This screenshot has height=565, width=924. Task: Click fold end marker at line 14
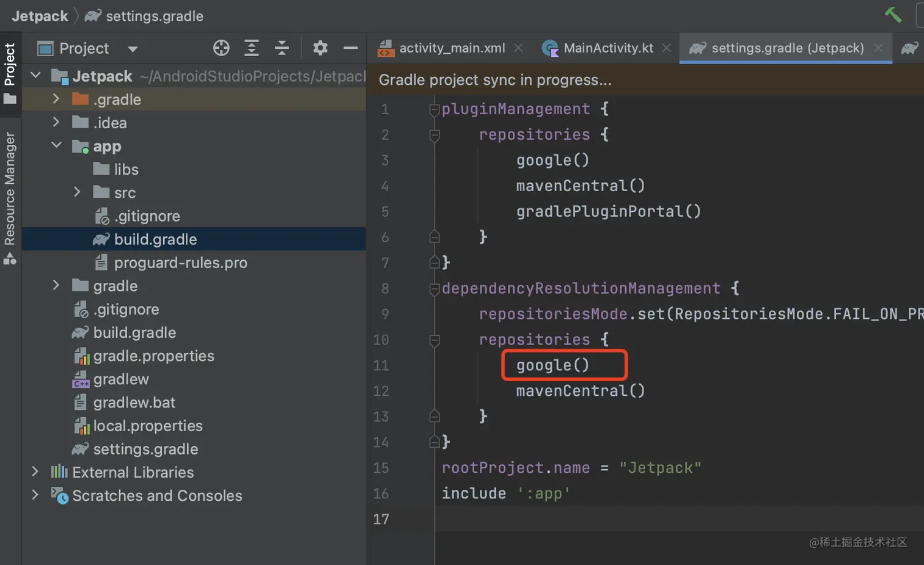coord(435,442)
